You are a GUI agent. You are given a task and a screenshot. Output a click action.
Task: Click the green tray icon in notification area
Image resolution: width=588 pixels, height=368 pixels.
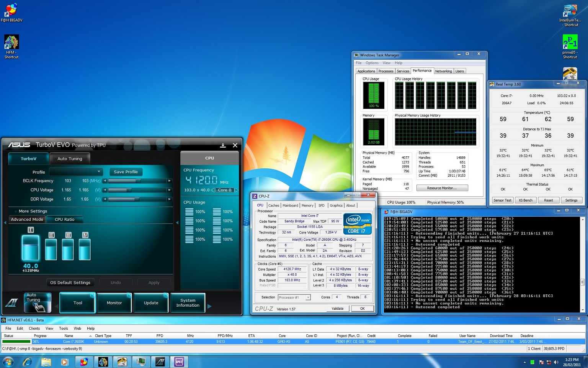(532, 362)
